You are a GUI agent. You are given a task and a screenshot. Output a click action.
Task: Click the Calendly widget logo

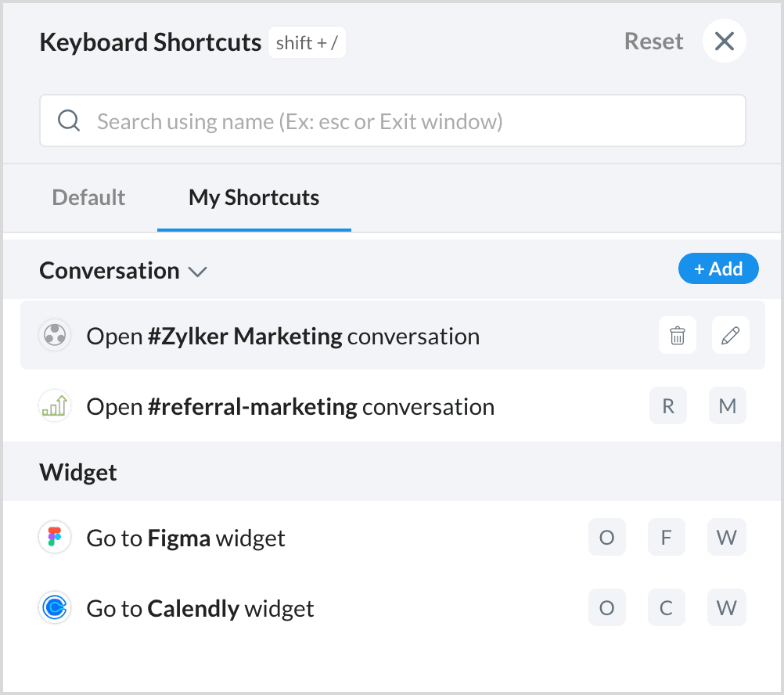(55, 607)
